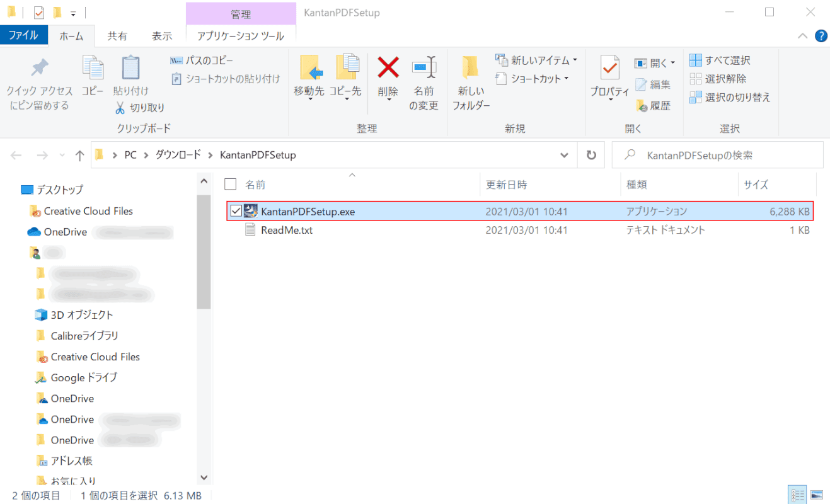Switch to Large icons view in status bar
The height and width of the screenshot is (504, 830).
pos(816,495)
